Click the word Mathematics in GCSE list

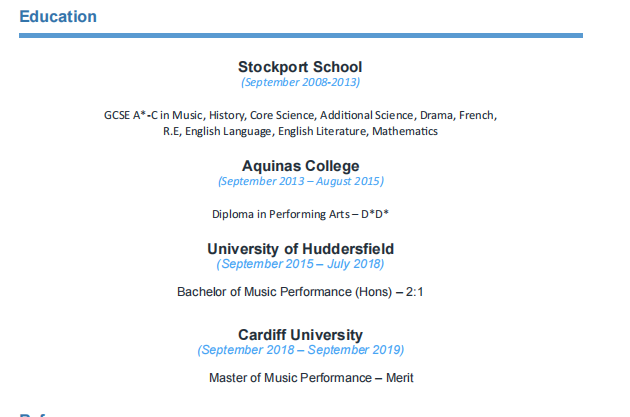coord(405,131)
